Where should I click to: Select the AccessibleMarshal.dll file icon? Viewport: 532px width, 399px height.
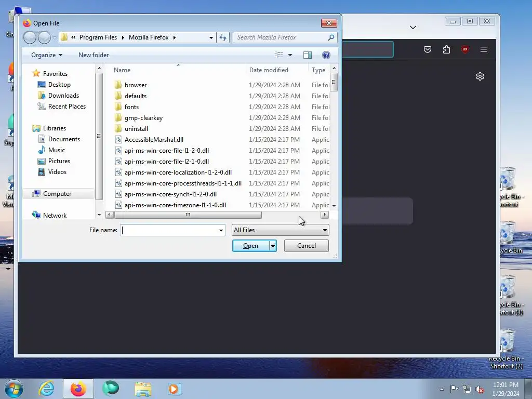click(118, 139)
